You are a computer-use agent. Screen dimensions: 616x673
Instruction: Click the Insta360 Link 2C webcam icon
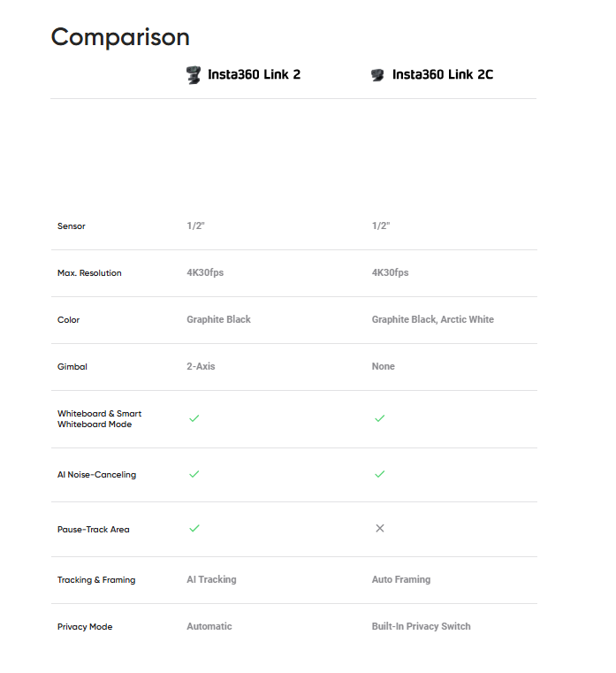coord(377,75)
